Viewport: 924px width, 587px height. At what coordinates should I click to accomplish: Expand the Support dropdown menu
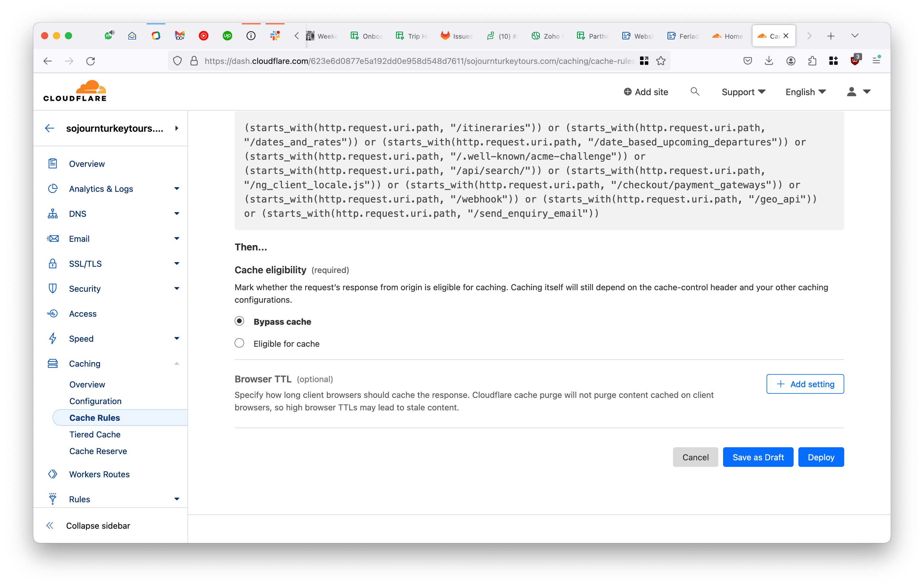743,92
